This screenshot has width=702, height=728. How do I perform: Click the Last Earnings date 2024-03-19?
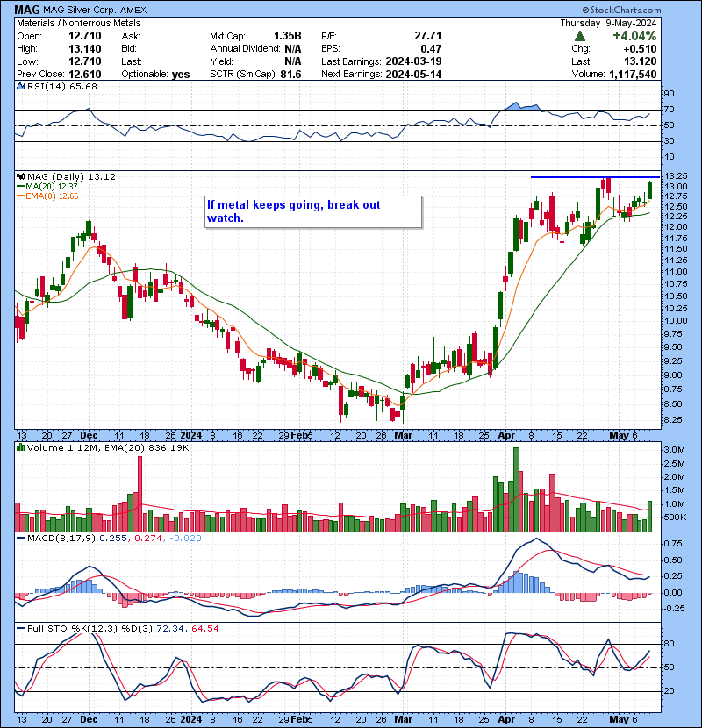click(413, 61)
